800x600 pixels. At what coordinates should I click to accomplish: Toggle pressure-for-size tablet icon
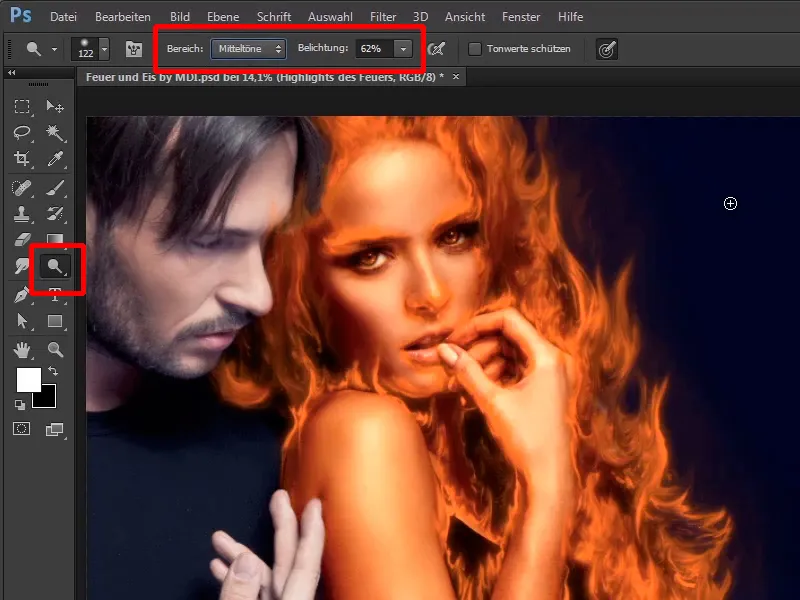[x=607, y=49]
